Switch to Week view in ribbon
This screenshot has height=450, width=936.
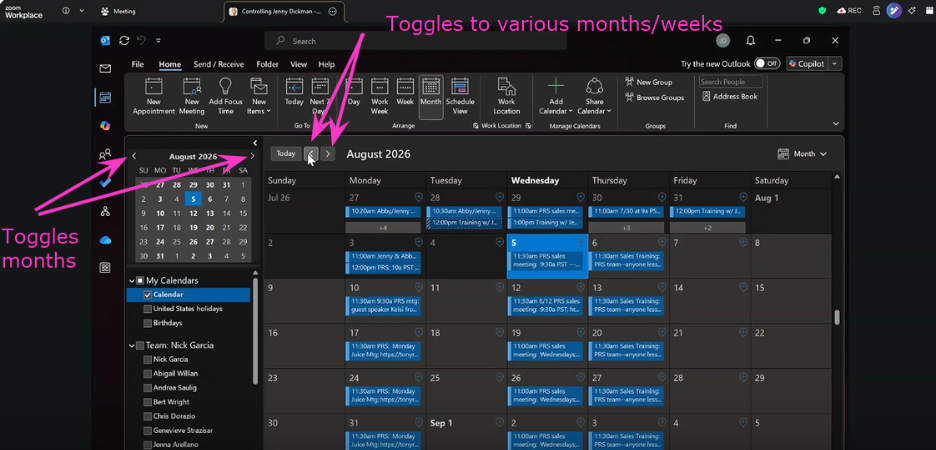coord(405,93)
